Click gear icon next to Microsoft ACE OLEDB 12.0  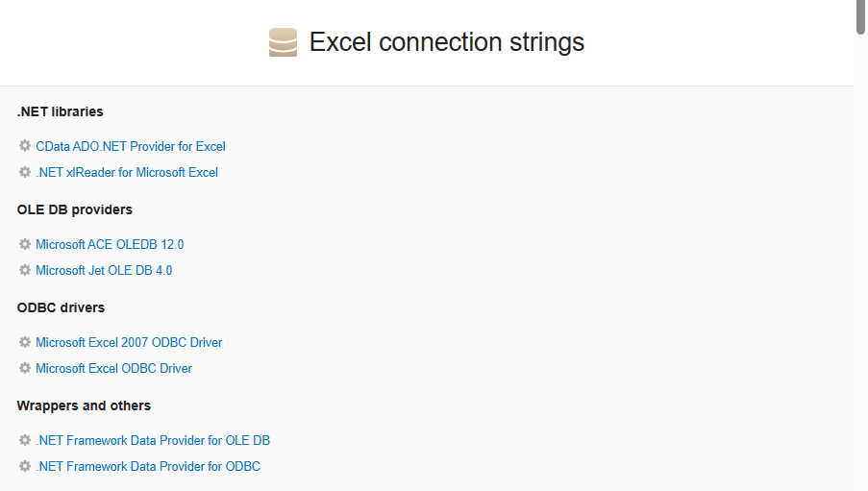pyautogui.click(x=24, y=244)
